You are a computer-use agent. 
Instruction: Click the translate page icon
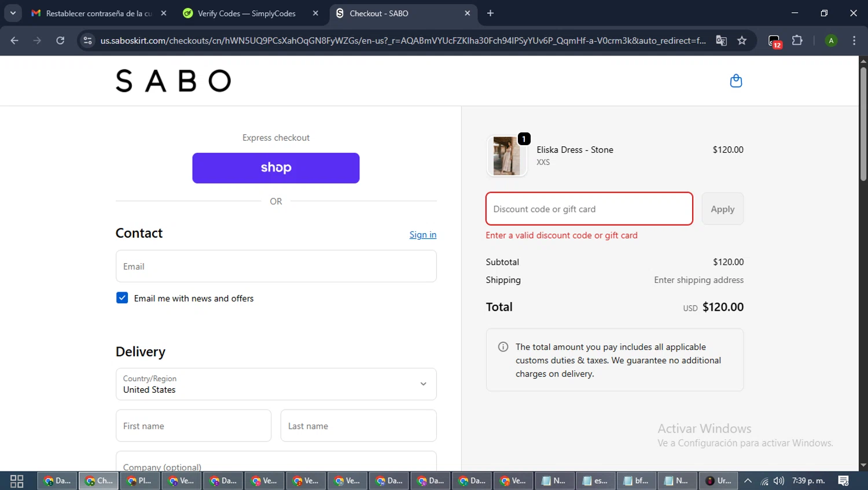tap(721, 40)
